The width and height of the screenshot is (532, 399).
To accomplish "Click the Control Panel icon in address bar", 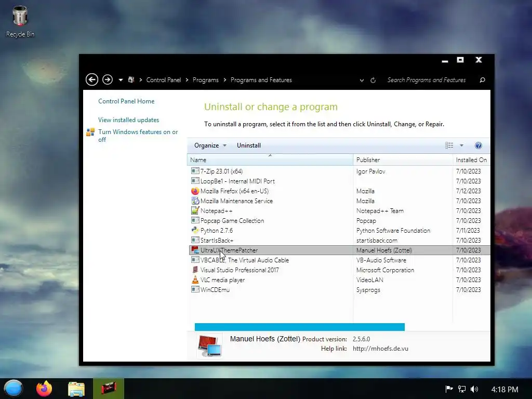I will (131, 79).
